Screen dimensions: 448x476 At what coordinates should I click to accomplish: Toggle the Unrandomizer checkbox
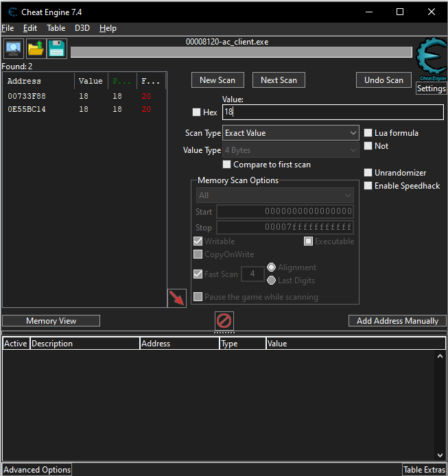tap(368, 172)
